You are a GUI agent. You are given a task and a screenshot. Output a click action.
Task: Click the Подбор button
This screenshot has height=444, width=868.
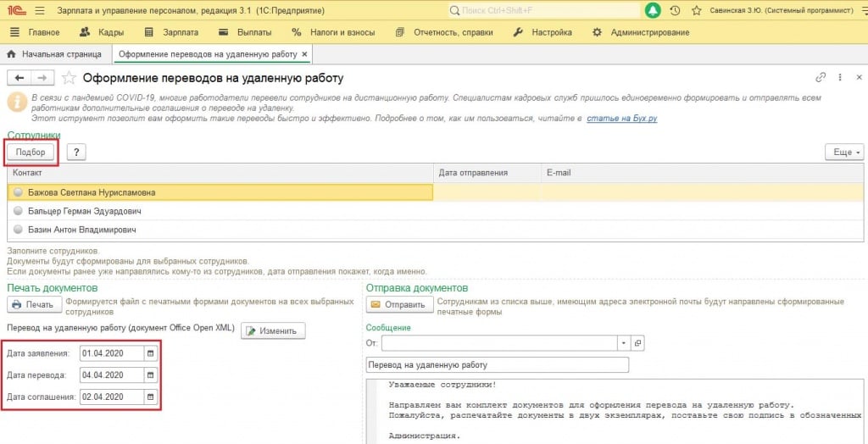31,153
